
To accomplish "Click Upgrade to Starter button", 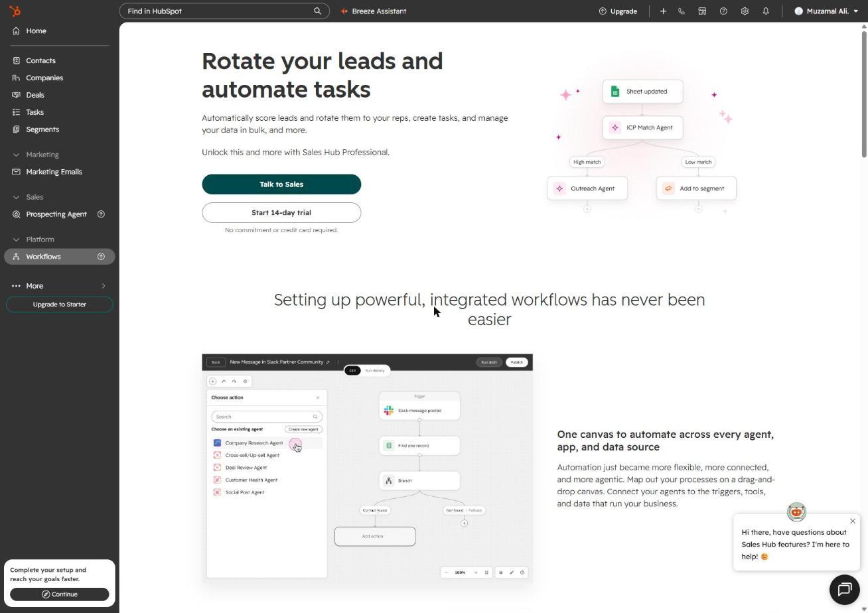I will click(60, 305).
